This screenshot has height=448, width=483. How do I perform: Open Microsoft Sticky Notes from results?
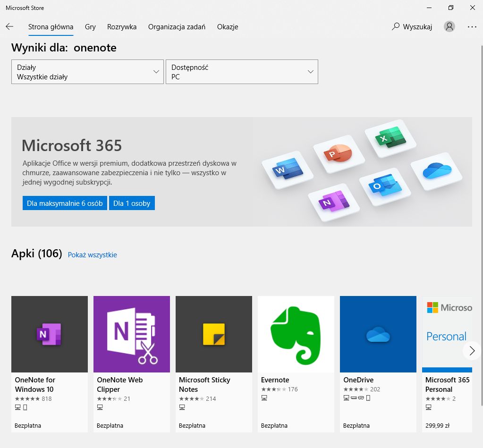(213, 334)
